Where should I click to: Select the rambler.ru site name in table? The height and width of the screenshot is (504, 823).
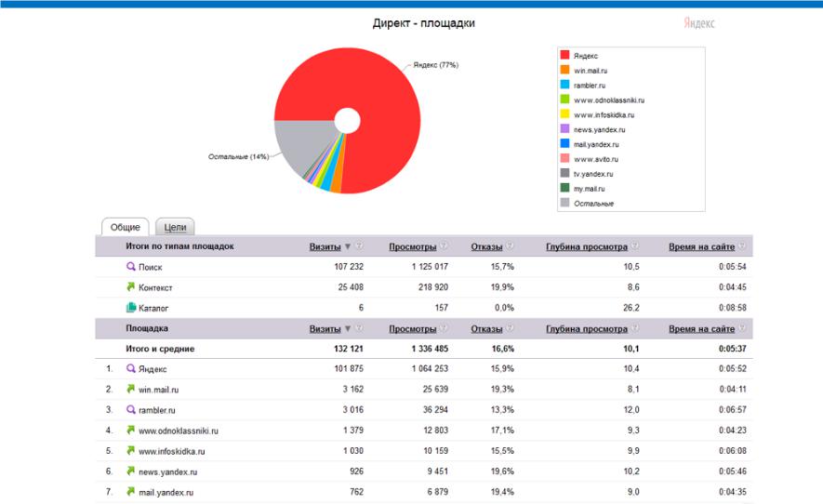[157, 411]
